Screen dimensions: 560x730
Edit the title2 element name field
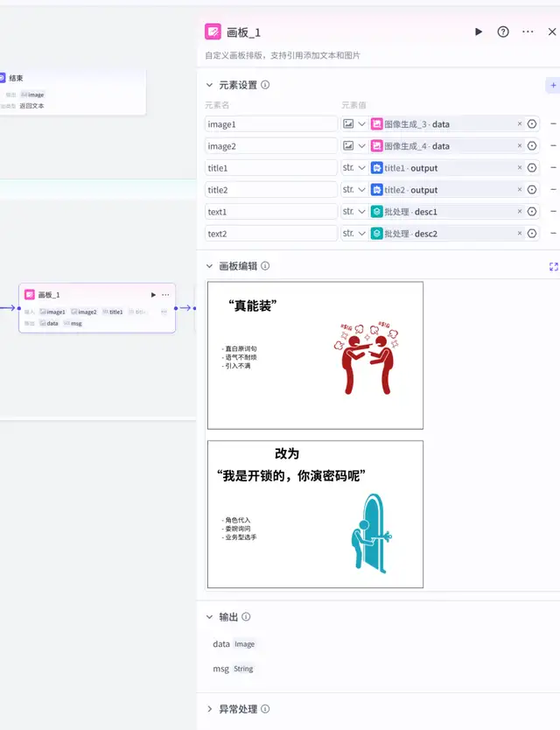pos(271,190)
